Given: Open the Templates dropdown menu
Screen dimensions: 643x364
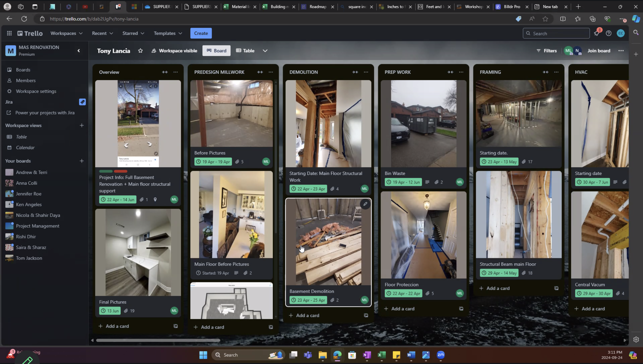Looking at the screenshot, I should [x=168, y=33].
